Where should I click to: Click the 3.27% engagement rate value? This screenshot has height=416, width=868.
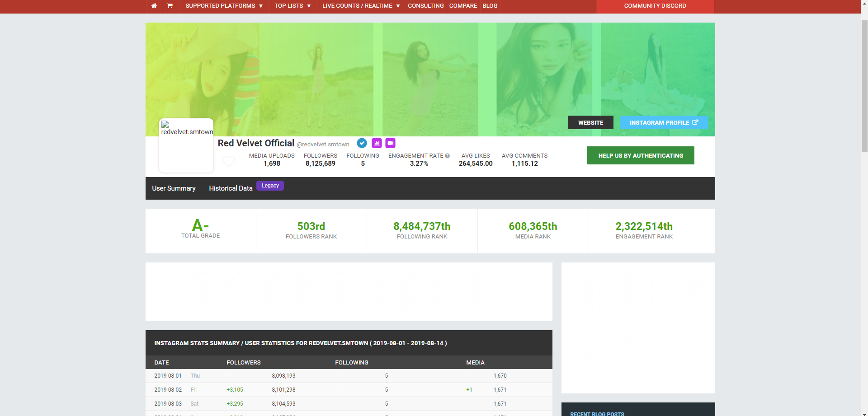[x=419, y=164]
